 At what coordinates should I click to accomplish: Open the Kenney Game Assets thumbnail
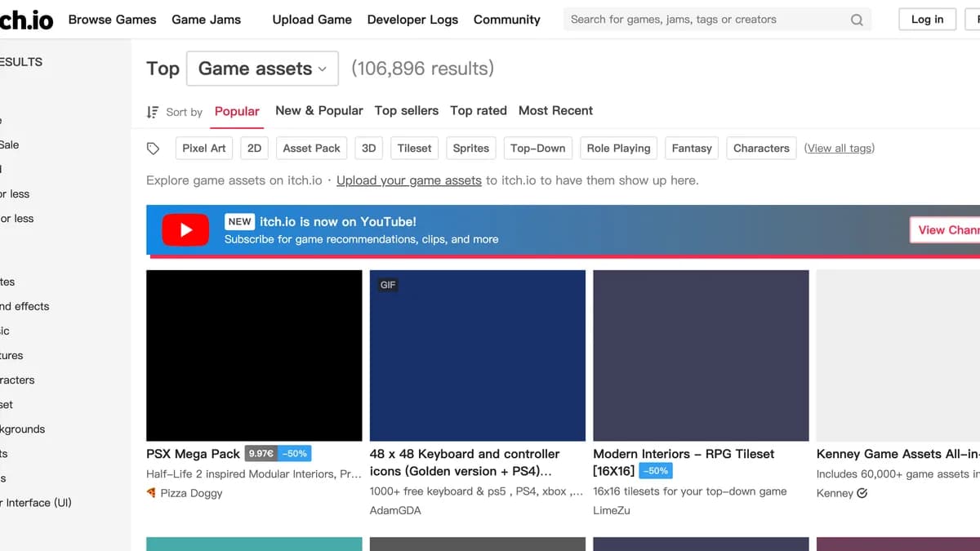(x=898, y=356)
